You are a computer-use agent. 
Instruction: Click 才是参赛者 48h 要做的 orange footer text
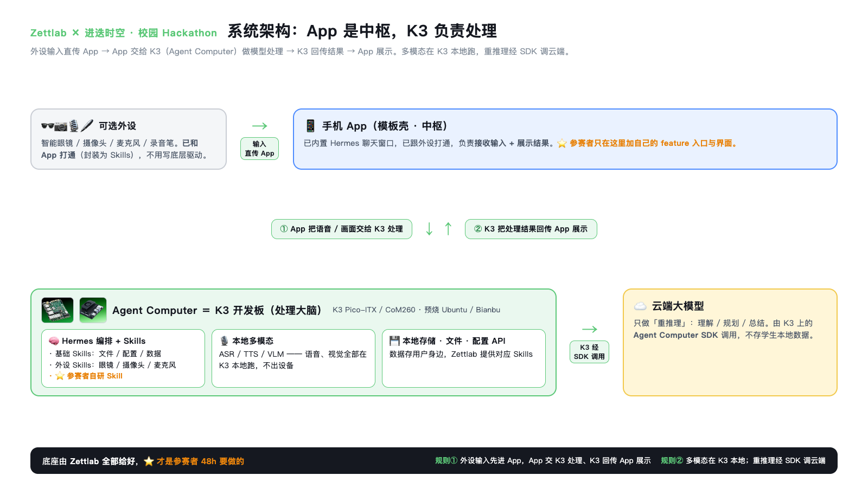[200, 461]
